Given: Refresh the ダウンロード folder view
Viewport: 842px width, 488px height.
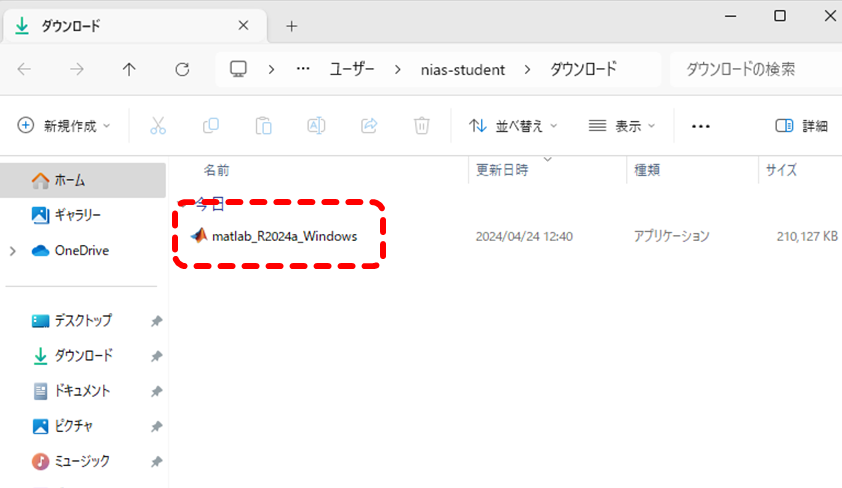Looking at the screenshot, I should point(182,69).
